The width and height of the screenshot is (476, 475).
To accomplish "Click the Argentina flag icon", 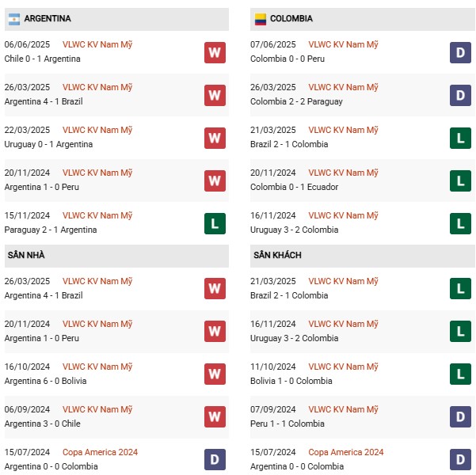I will 14,19.
